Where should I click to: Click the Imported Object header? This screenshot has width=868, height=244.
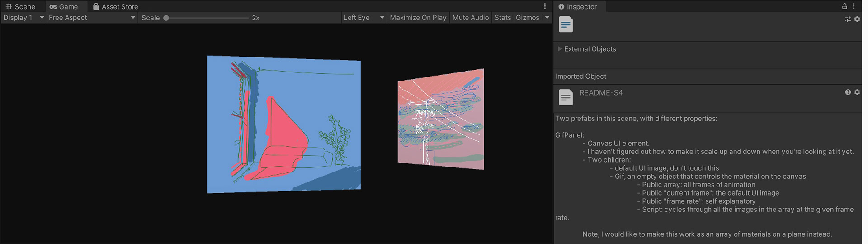click(581, 77)
